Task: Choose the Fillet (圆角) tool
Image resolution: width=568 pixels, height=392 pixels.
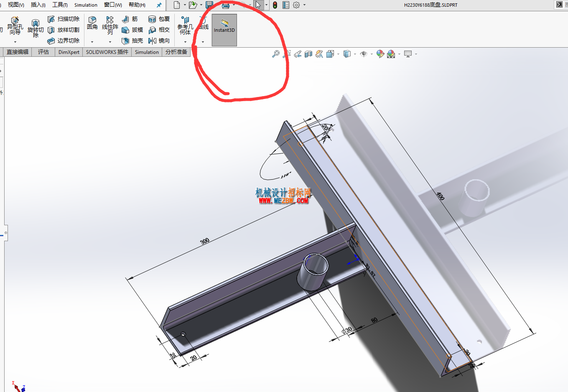Action: pyautogui.click(x=92, y=24)
